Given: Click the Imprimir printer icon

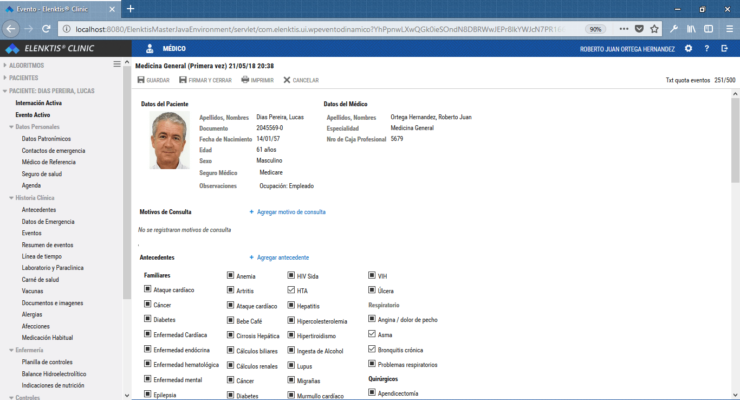Looking at the screenshot, I should pos(245,80).
